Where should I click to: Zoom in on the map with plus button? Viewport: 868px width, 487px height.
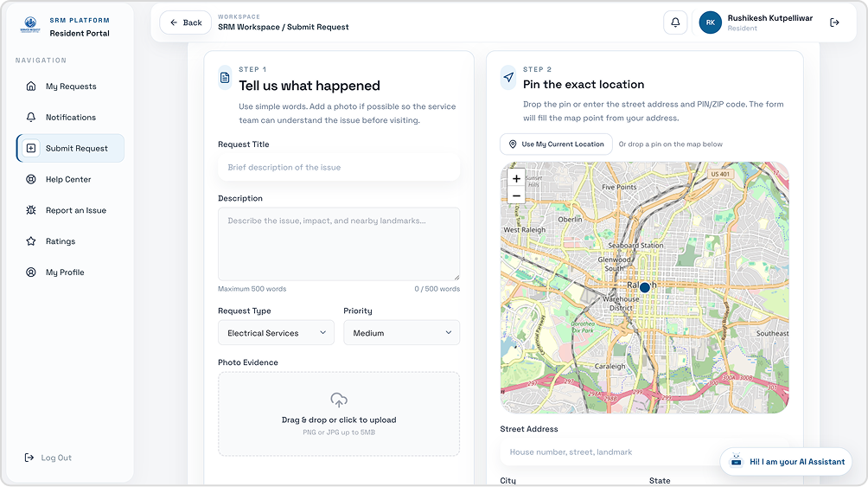tap(516, 178)
